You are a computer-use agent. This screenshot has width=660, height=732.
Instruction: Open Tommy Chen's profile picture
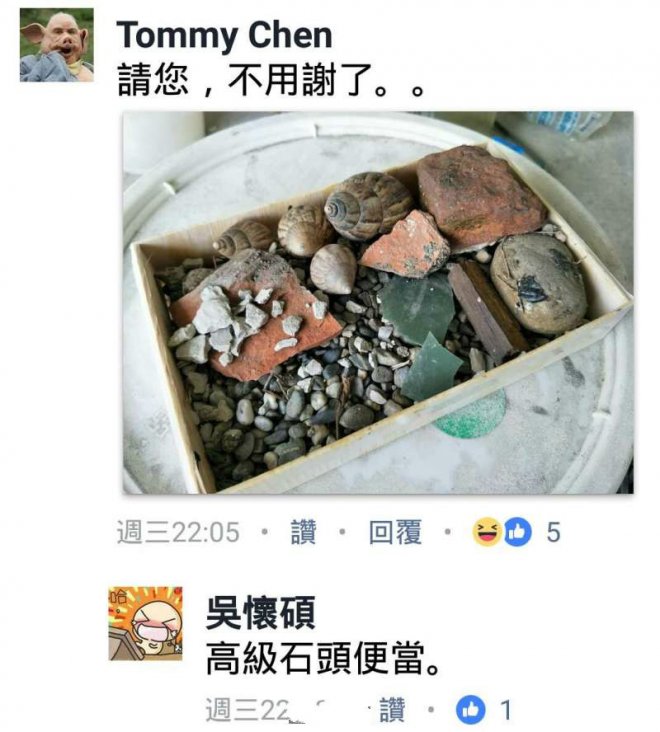click(x=56, y=45)
